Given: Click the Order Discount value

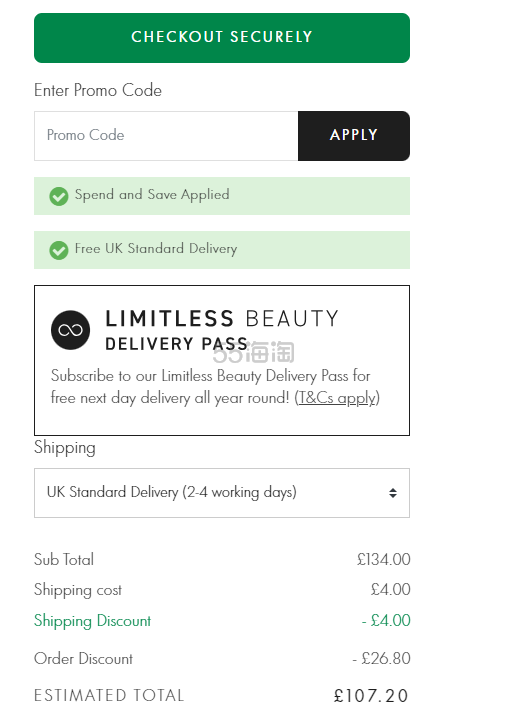Looking at the screenshot, I should 381,659.
